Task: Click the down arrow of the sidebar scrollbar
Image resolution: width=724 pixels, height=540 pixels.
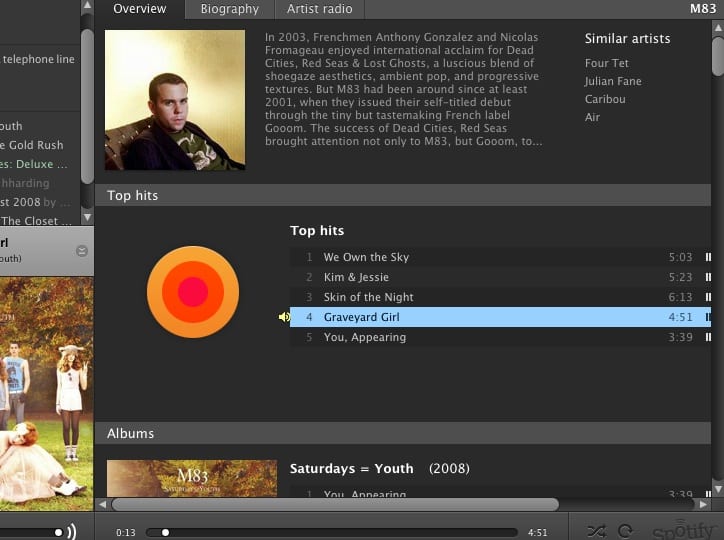Action: click(x=87, y=217)
